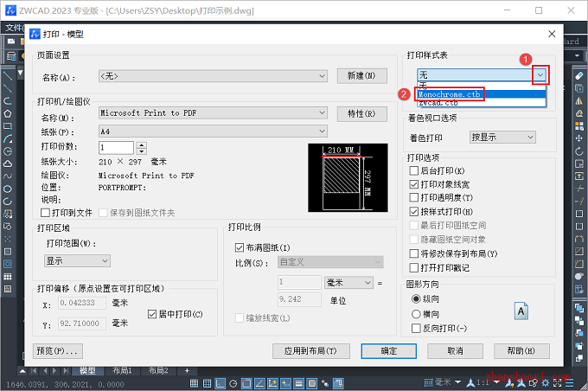Switch to 布局1 tab
This screenshot has width=588, height=391.
(122, 371)
